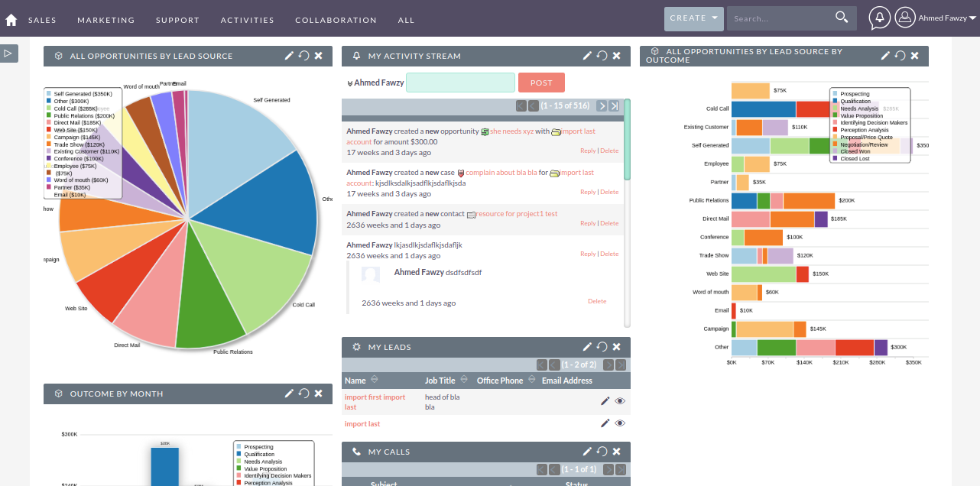Click the activity stream vertical scrollbar
This screenshot has width=980, height=486.
coord(628,139)
